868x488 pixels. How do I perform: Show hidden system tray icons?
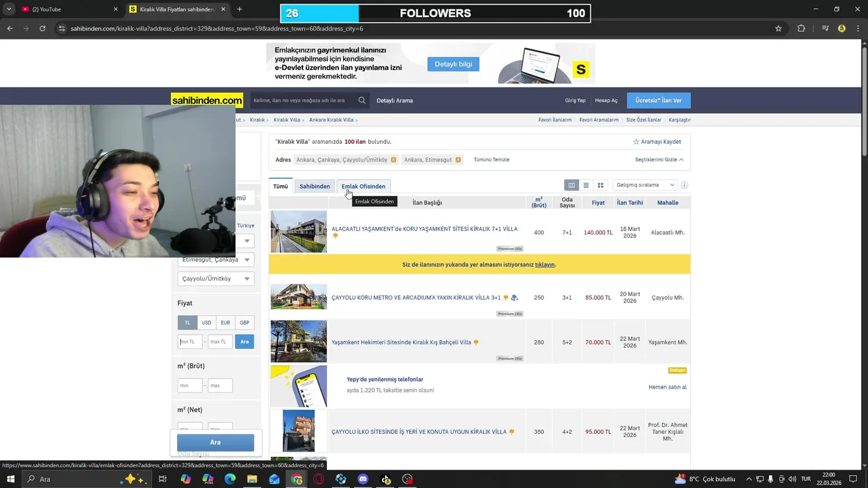(749, 479)
